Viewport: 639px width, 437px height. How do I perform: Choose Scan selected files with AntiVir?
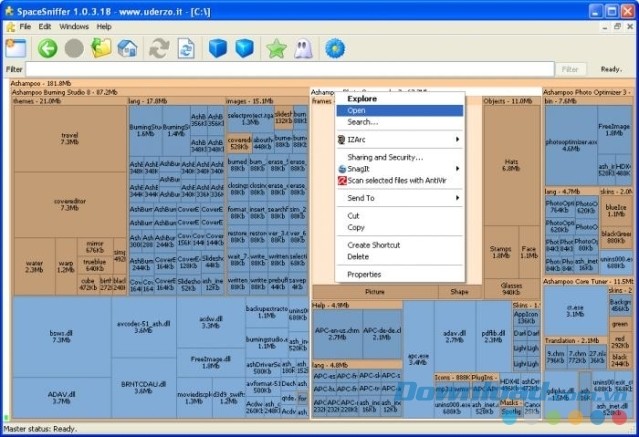coord(397,180)
